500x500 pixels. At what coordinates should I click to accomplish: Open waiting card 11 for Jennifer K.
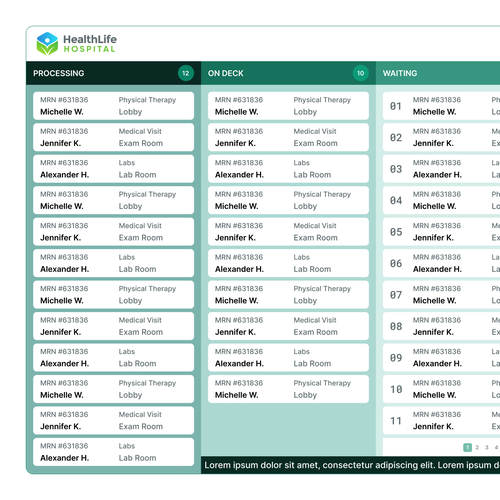(x=441, y=420)
